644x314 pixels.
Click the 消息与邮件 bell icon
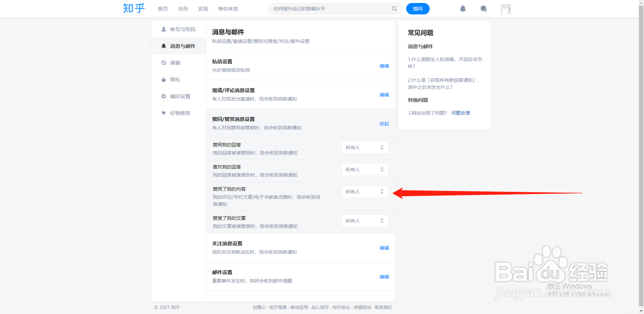tap(163, 46)
